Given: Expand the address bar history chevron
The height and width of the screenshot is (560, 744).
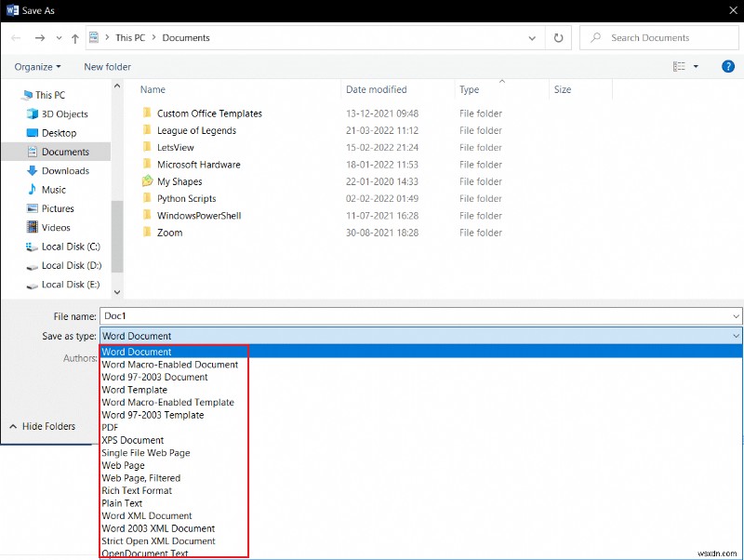Looking at the screenshot, I should coord(532,37).
